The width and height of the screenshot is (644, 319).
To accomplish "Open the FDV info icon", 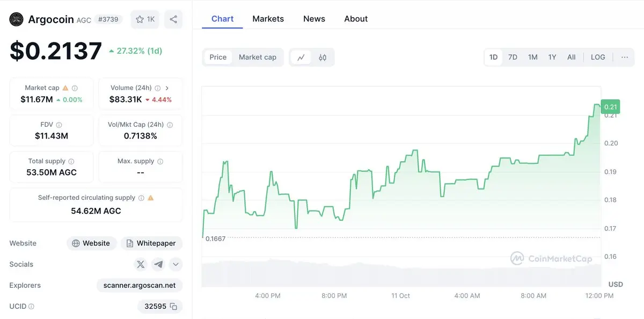I will pyautogui.click(x=59, y=125).
